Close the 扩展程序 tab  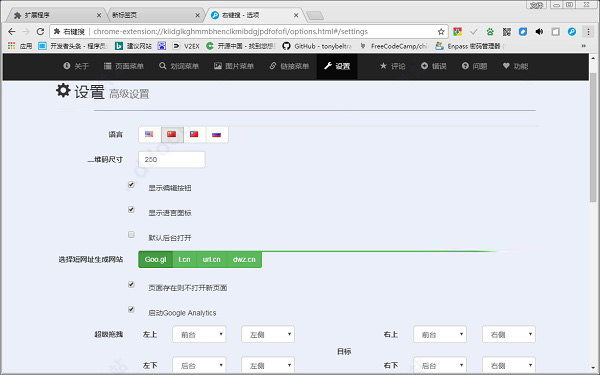99,15
